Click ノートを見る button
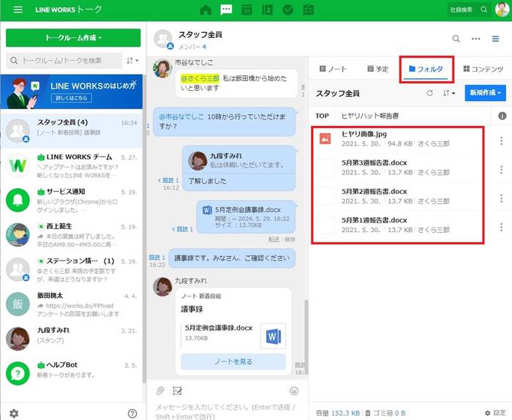 click(233, 361)
